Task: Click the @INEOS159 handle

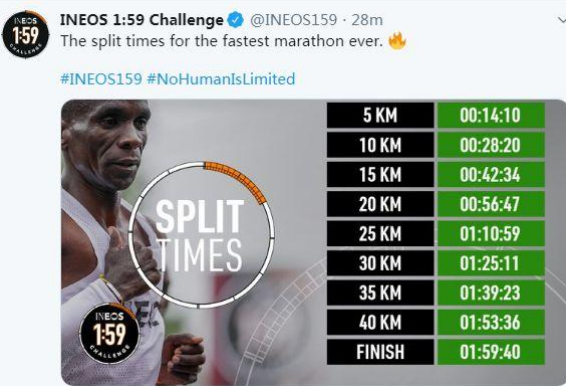Action: [x=293, y=20]
